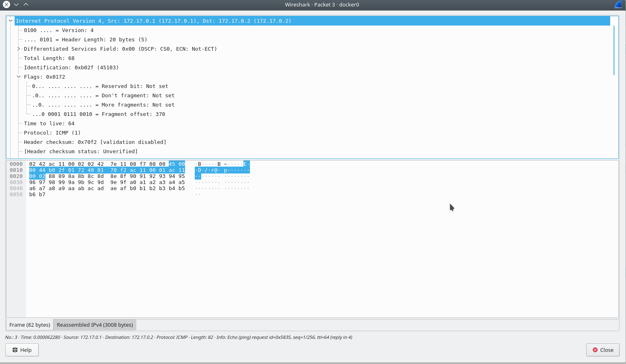
Task: Click the highlighted hex bytes 45 00
Action: [x=177, y=164]
